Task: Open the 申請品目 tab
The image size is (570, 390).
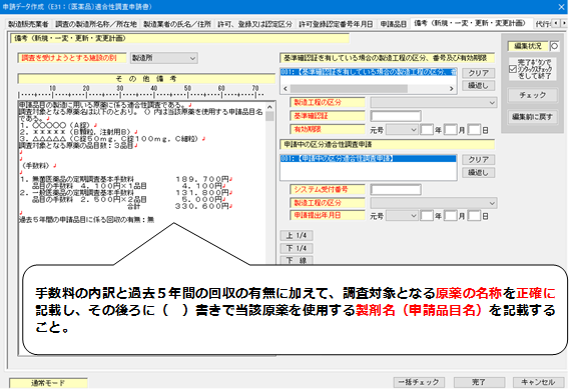Action: tap(393, 24)
